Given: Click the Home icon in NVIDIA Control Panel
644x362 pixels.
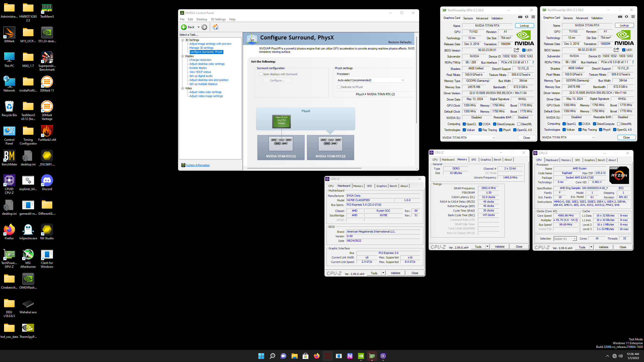Looking at the screenshot, I should click(x=216, y=27).
